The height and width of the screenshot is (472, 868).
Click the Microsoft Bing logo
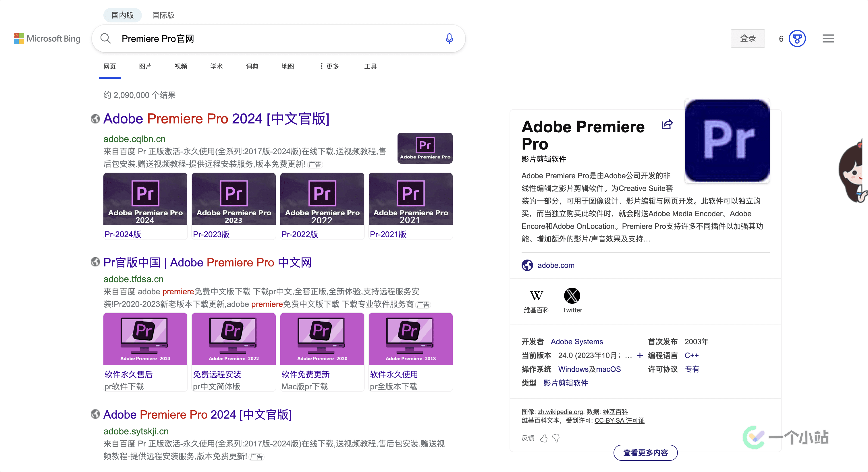point(47,38)
